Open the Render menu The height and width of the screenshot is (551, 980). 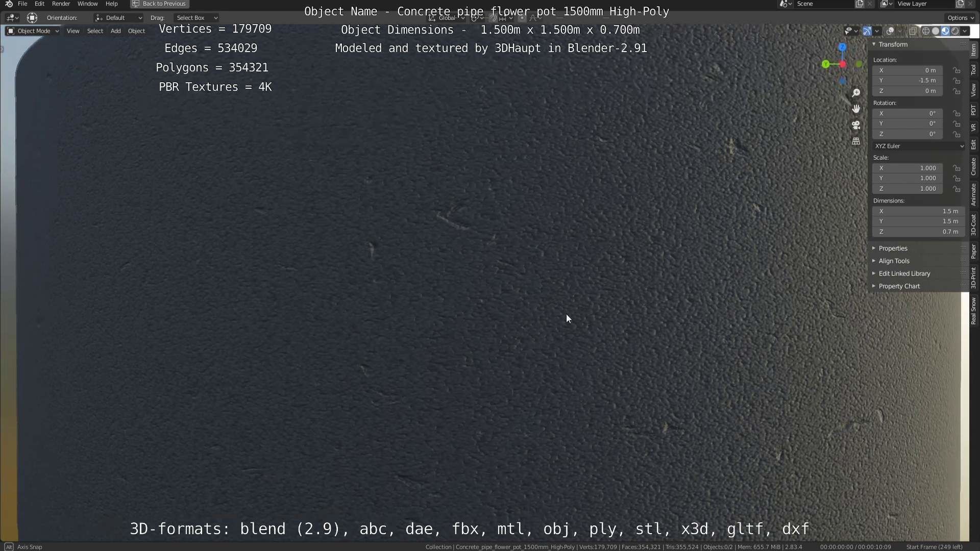(x=61, y=4)
